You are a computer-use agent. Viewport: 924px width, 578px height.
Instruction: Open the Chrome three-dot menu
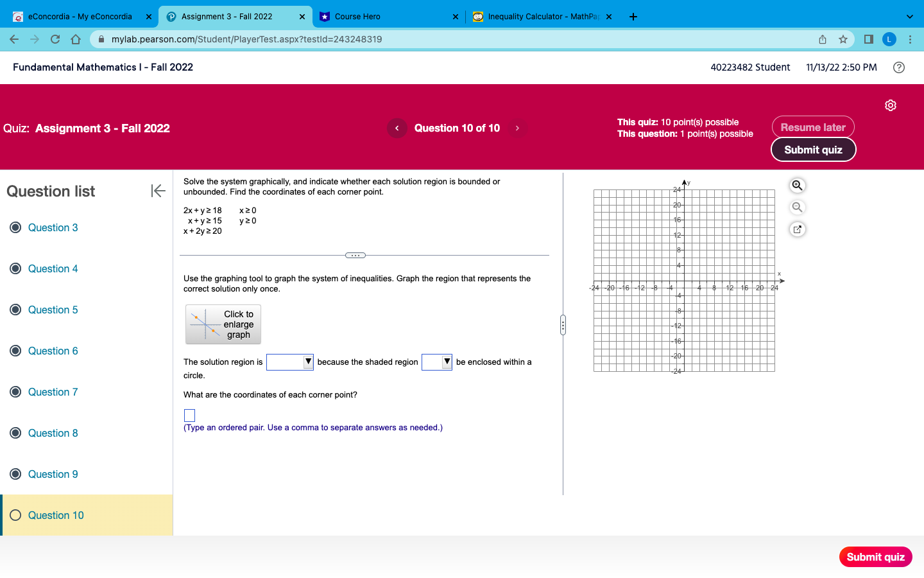(x=910, y=39)
